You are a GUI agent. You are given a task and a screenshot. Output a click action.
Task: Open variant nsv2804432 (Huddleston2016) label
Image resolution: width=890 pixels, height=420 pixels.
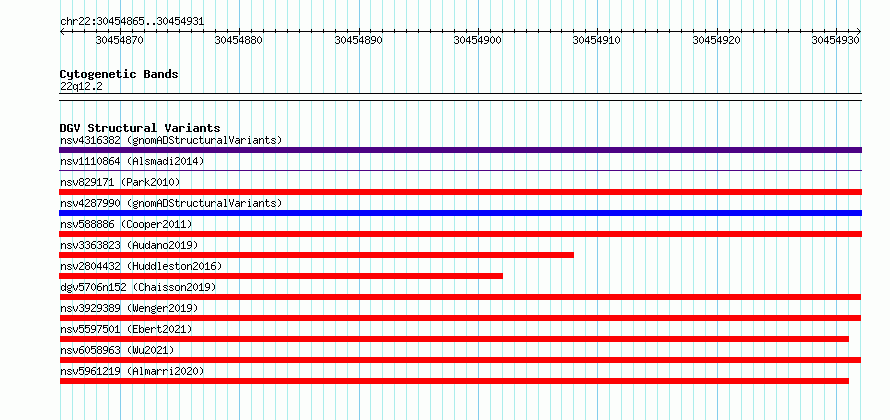point(141,266)
